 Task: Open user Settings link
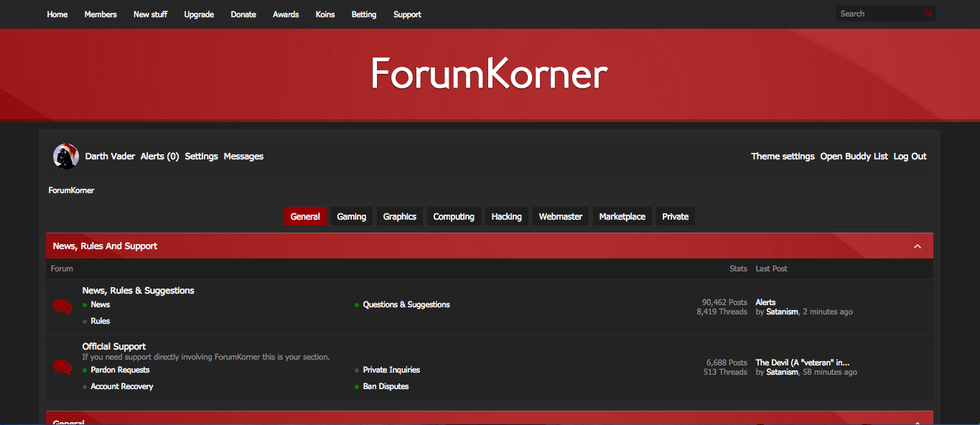201,157
